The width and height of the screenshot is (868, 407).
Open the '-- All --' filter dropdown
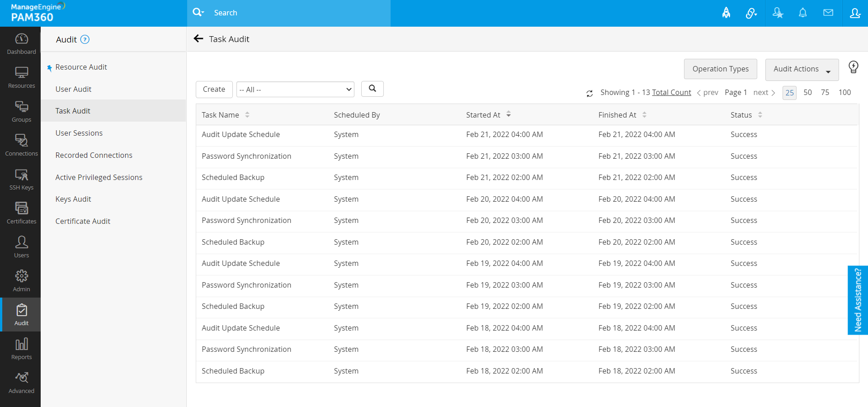tap(295, 90)
